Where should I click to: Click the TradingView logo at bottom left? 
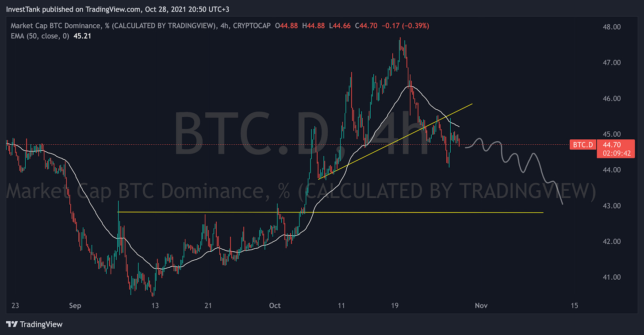34,324
